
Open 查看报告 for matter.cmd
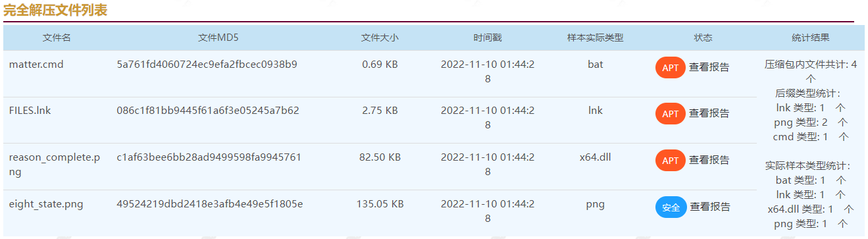pyautogui.click(x=709, y=67)
